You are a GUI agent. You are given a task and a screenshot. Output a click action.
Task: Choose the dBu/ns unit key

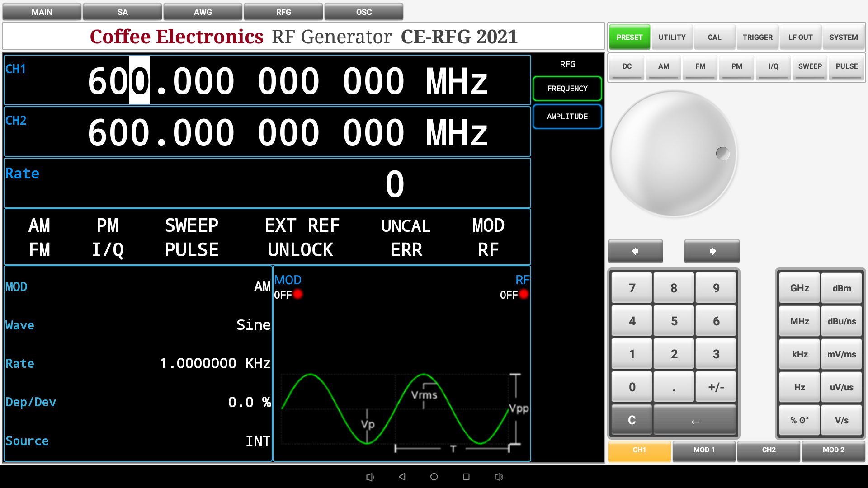coord(842,321)
